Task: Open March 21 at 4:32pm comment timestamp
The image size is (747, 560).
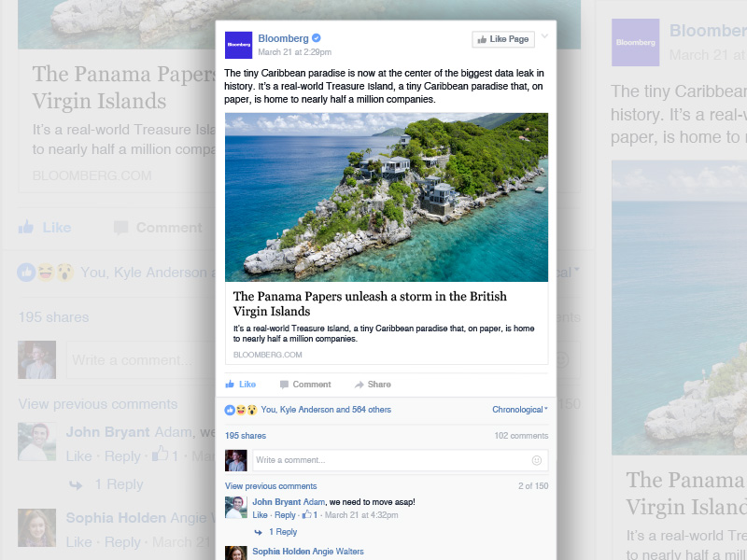Action: click(361, 515)
